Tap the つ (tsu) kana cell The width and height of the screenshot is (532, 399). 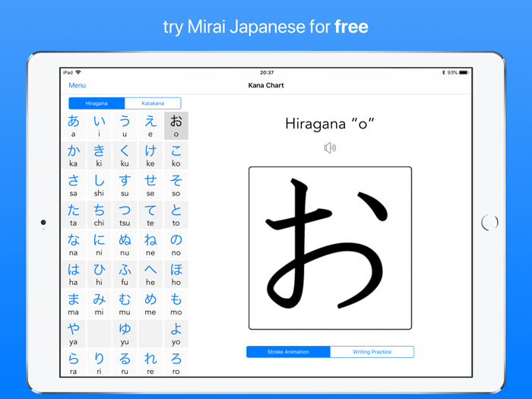[125, 215]
